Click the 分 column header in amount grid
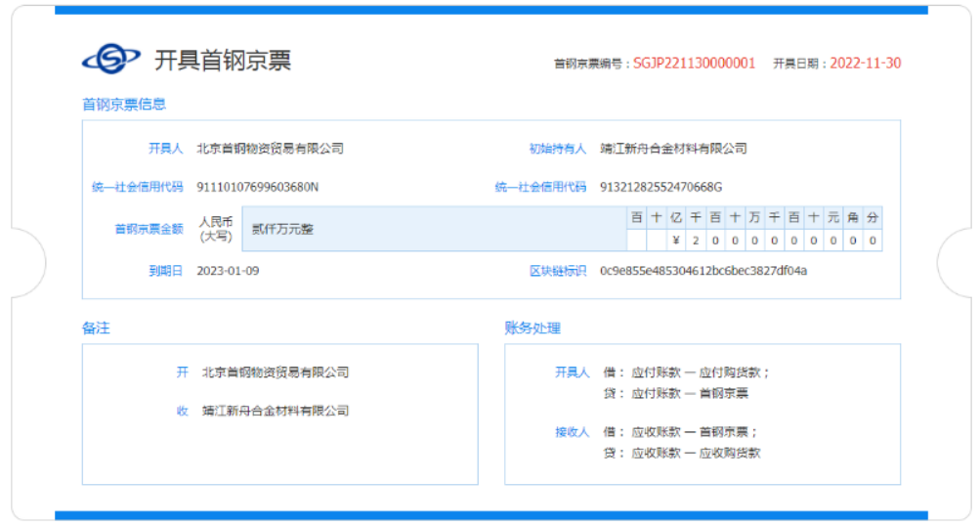980x527 pixels. pos(873,218)
